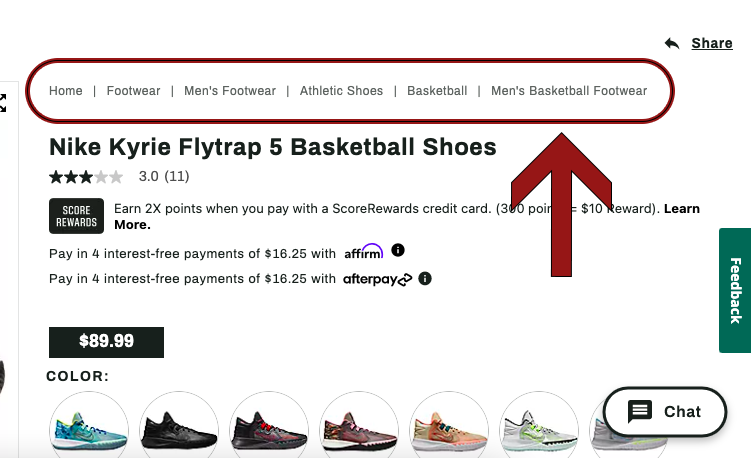The image size is (751, 458).
Task: Click the chat bubble icon
Action: [x=640, y=412]
